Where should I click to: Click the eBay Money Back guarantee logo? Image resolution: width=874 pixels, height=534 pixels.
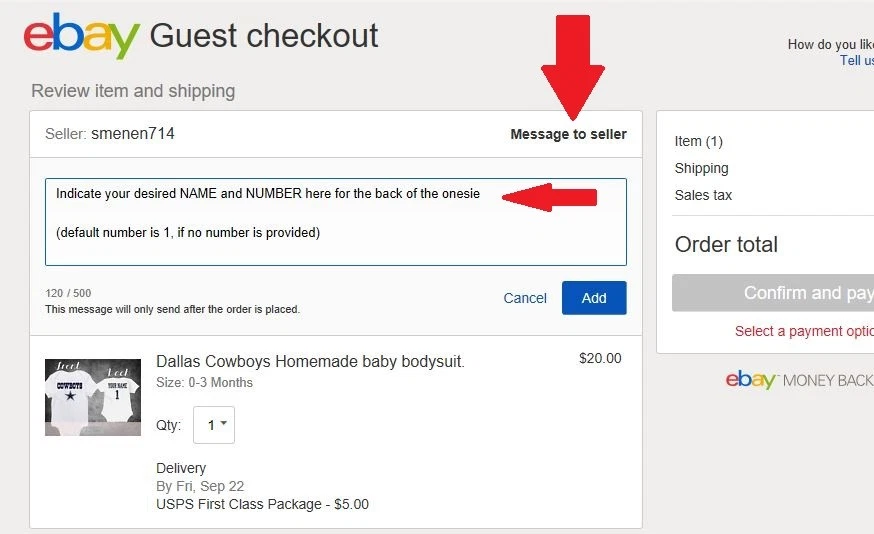pos(798,380)
